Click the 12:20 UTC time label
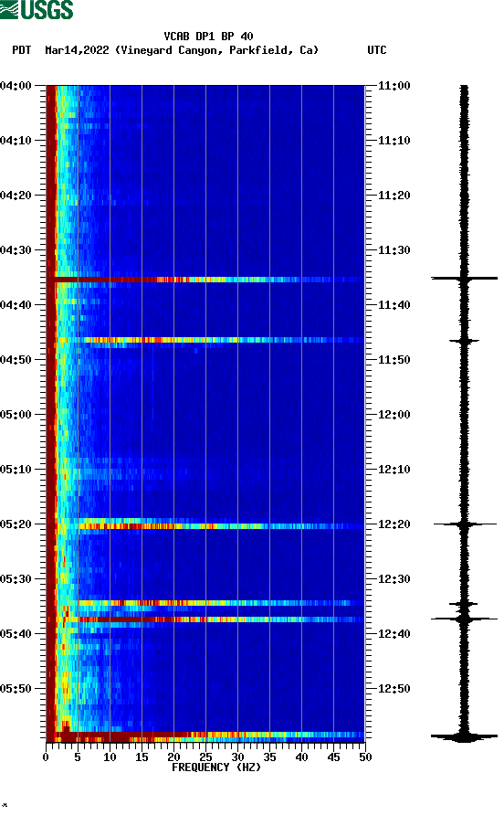Screen dimensions: 504x815 (394, 524)
